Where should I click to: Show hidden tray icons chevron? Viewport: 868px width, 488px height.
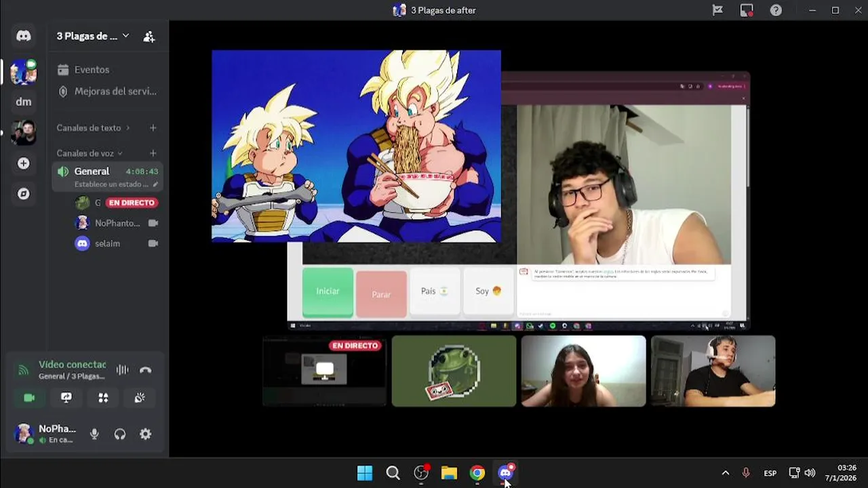726,473
